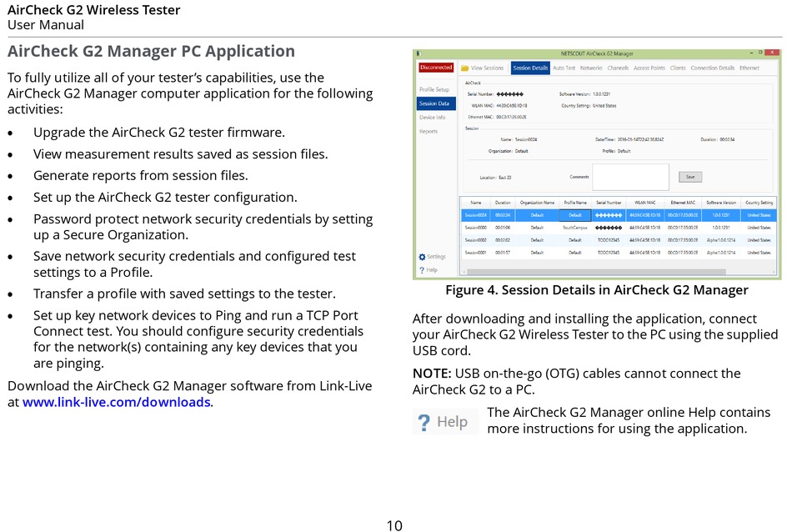Click the 00:01:06 duration cell

(x=503, y=228)
